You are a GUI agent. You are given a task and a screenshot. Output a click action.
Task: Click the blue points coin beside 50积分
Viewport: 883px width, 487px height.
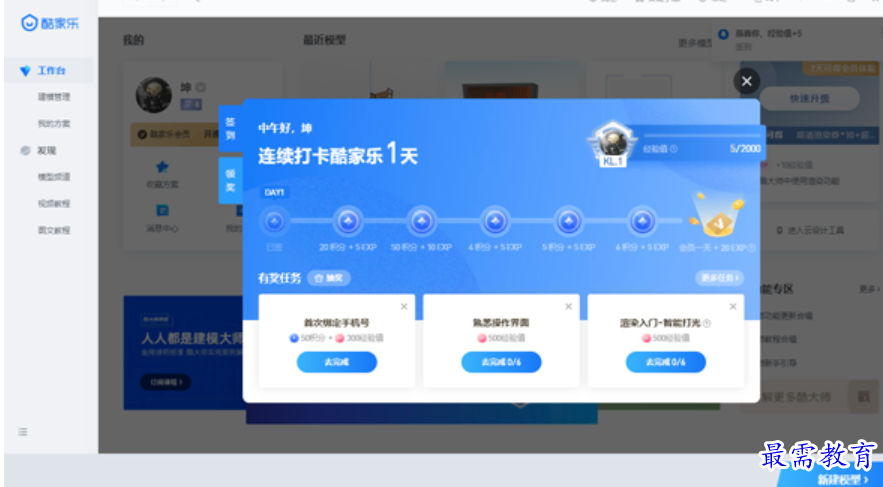(x=294, y=338)
